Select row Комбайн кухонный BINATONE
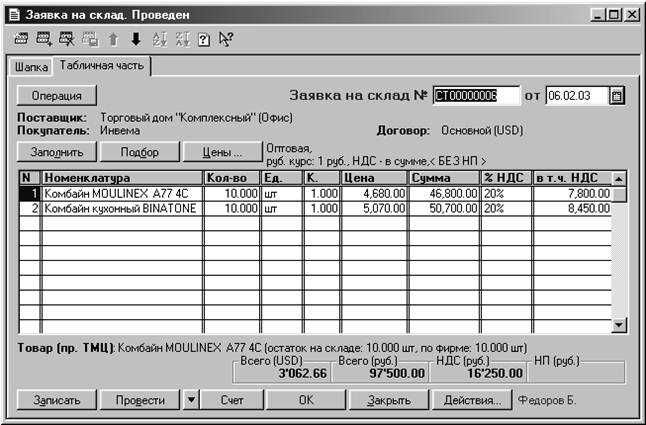This screenshot has width=646, height=425. tap(316, 208)
